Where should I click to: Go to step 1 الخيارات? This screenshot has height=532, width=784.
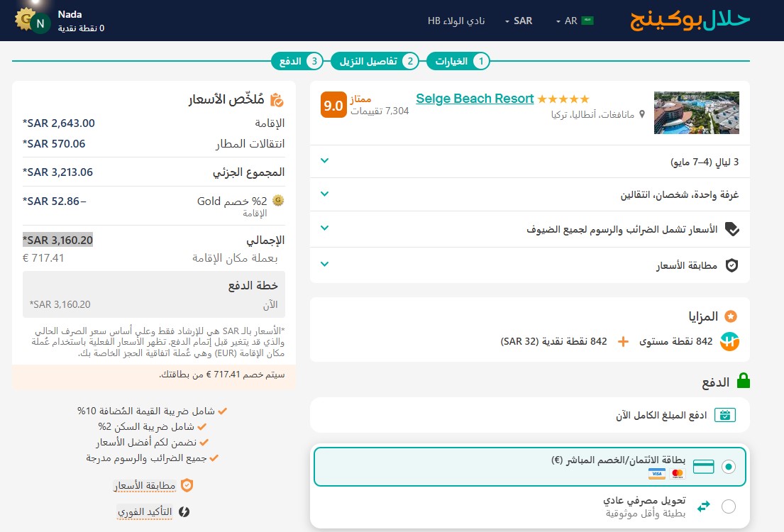[x=458, y=61]
